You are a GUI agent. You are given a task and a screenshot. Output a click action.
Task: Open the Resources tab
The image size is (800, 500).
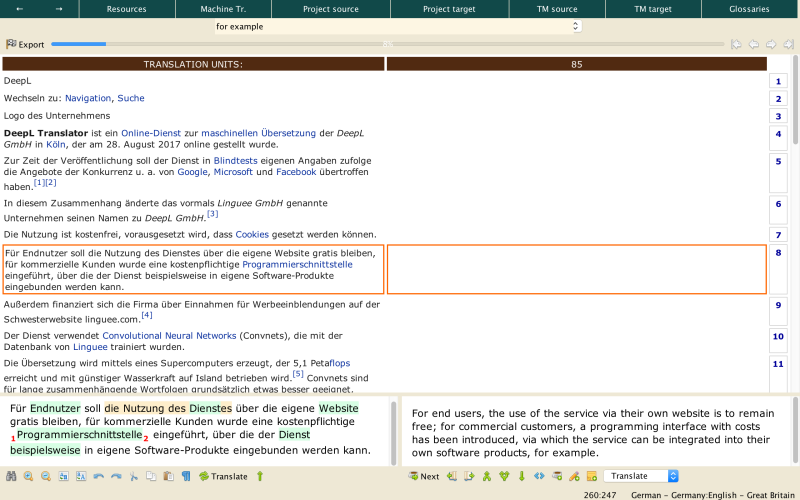pos(127,9)
